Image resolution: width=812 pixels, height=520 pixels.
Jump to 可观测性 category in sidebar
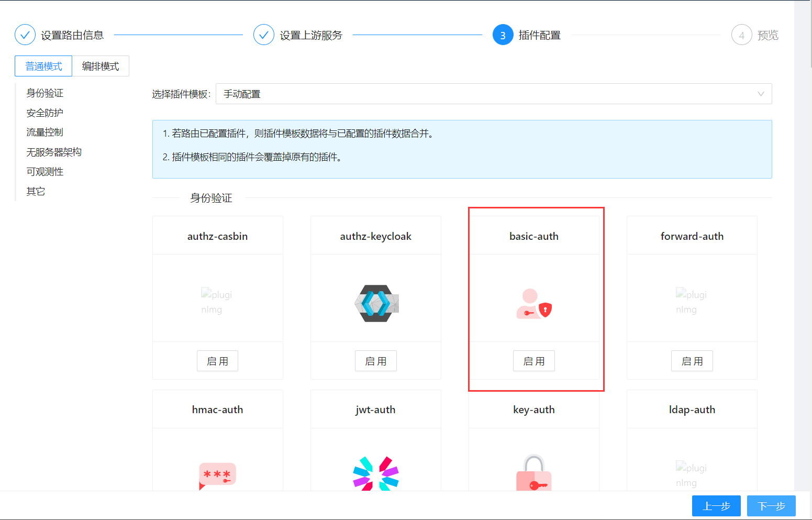45,172
